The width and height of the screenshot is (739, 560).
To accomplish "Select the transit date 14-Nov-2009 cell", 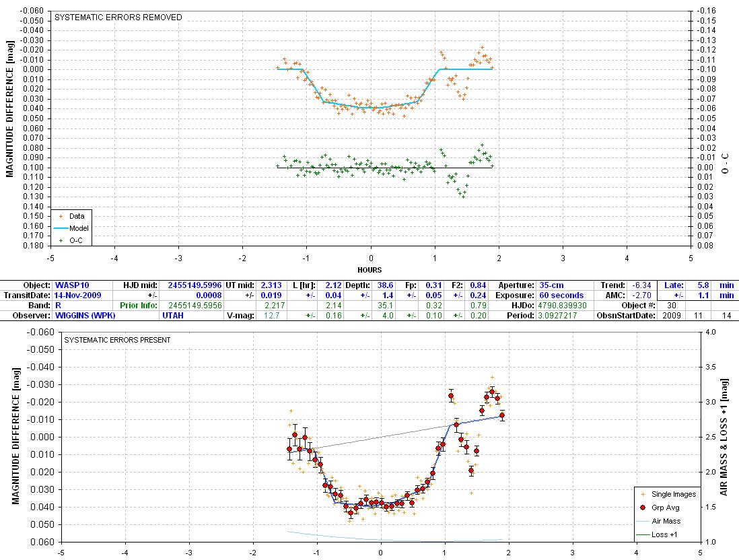I will [77, 295].
